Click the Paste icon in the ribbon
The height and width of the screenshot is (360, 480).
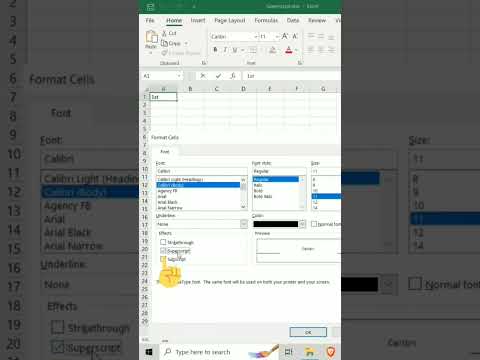tap(151, 37)
